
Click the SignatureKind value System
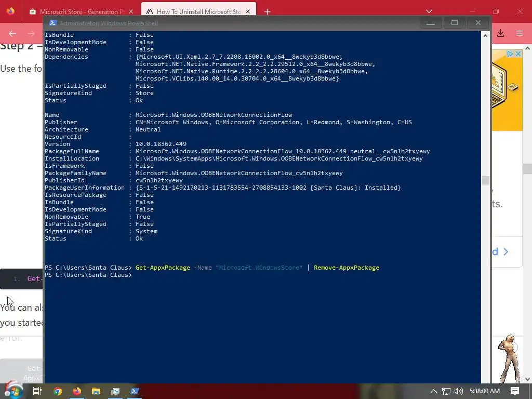tap(146, 231)
